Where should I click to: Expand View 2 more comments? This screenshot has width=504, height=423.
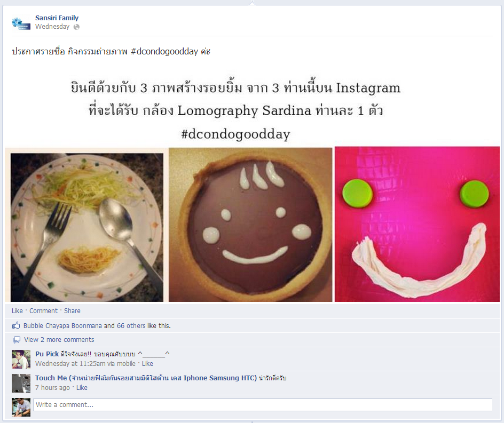(x=59, y=339)
